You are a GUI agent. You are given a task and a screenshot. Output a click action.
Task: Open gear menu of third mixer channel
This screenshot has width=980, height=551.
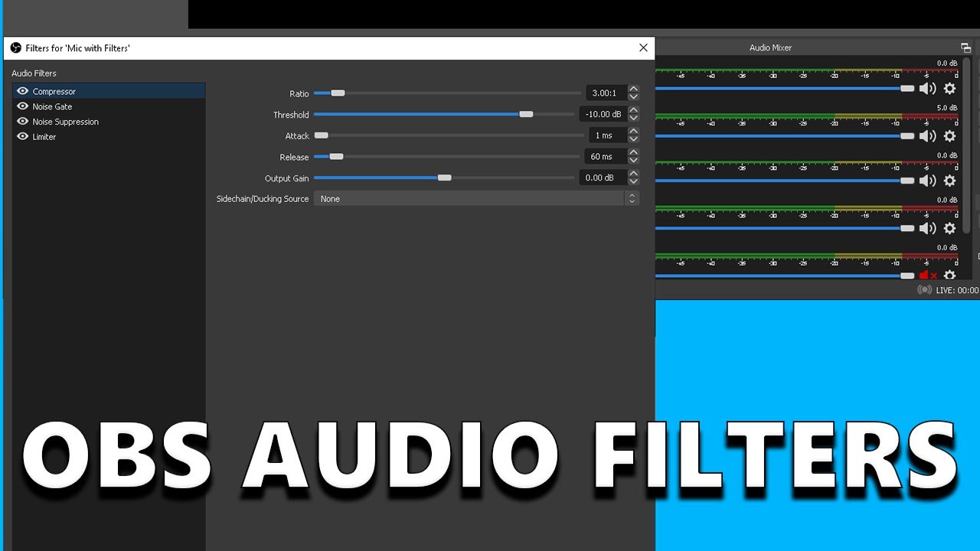949,181
